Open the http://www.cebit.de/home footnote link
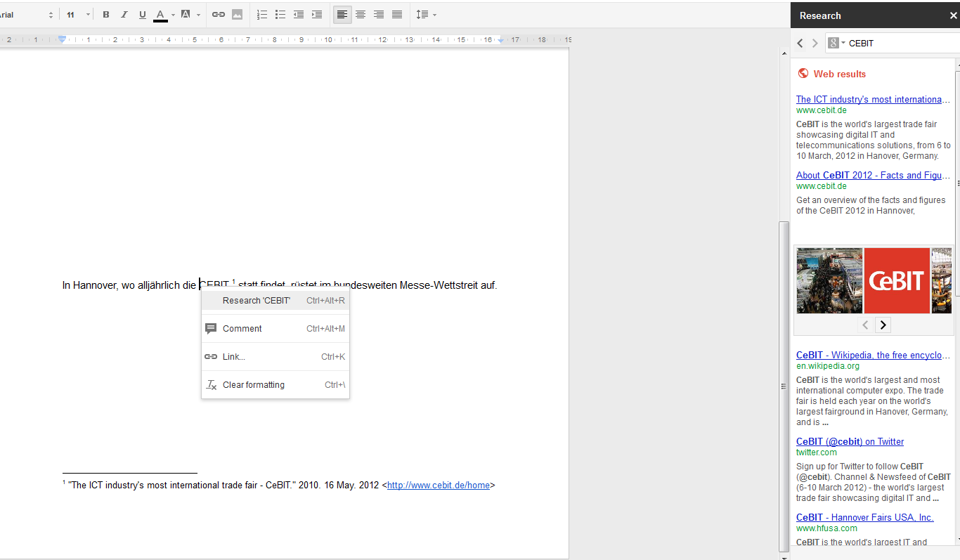Viewport: 960px width, 560px height. [439, 486]
